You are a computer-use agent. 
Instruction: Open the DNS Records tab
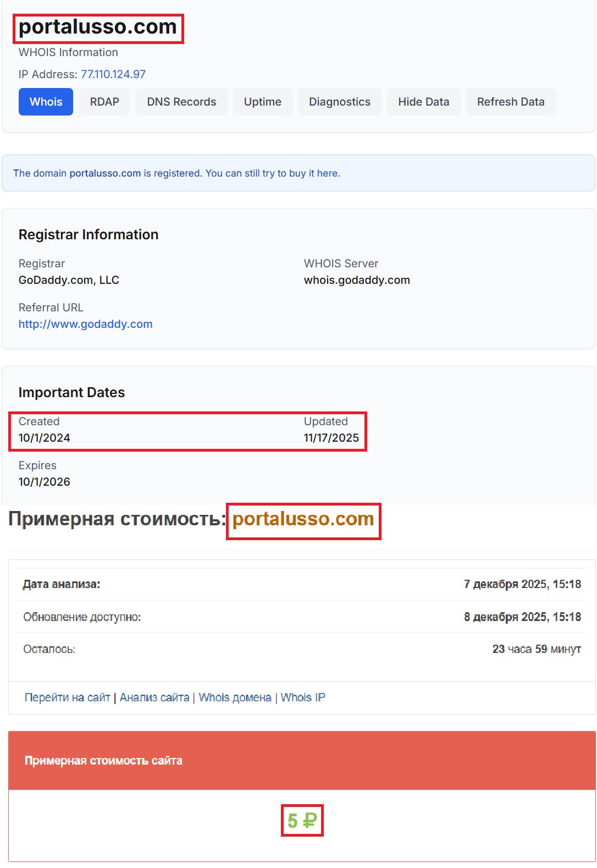pyautogui.click(x=181, y=102)
